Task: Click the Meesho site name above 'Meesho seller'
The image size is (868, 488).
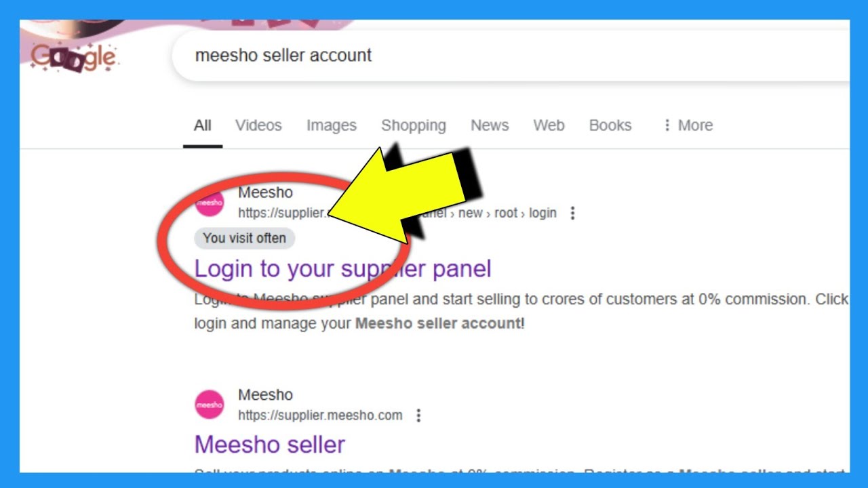Action: [x=265, y=395]
